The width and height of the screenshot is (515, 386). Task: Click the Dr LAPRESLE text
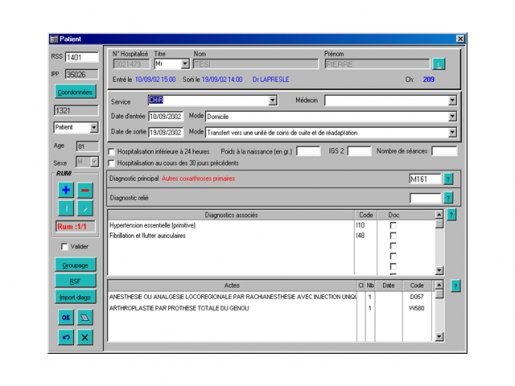(271, 80)
